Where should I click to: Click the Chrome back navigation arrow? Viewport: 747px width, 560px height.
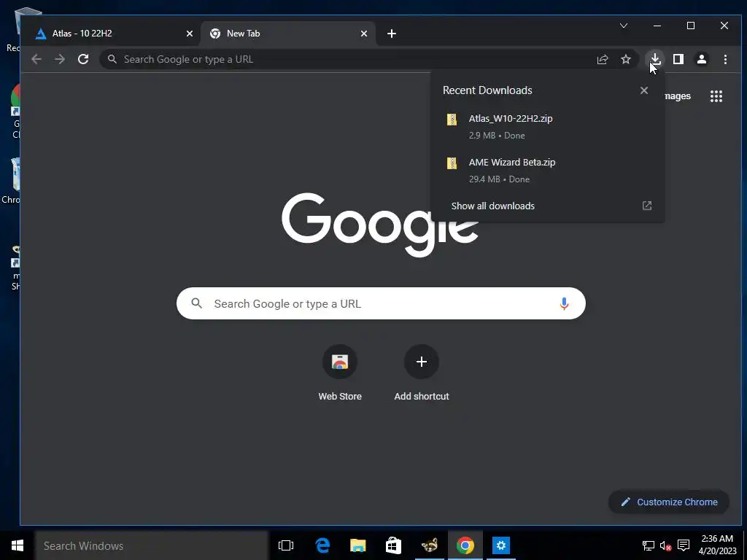click(36, 59)
